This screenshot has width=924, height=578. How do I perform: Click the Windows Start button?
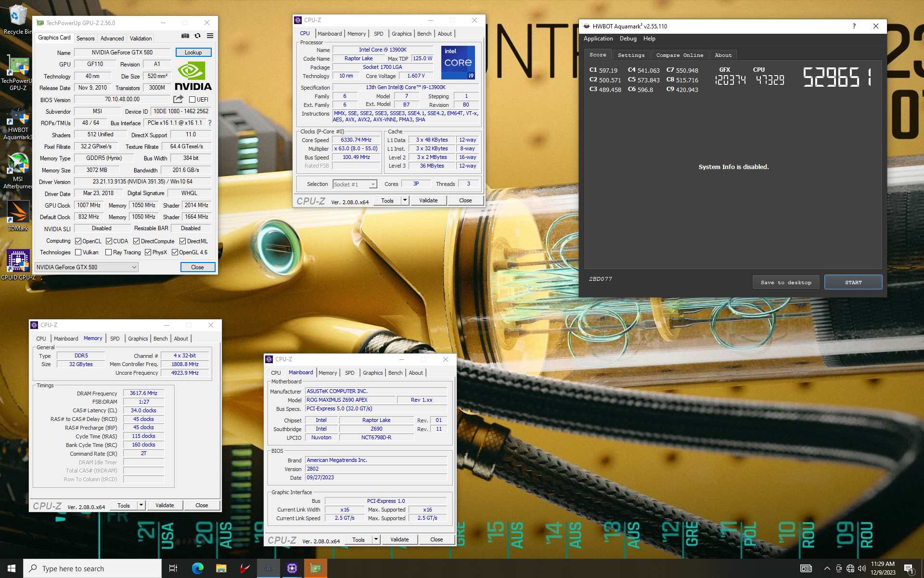click(12, 568)
